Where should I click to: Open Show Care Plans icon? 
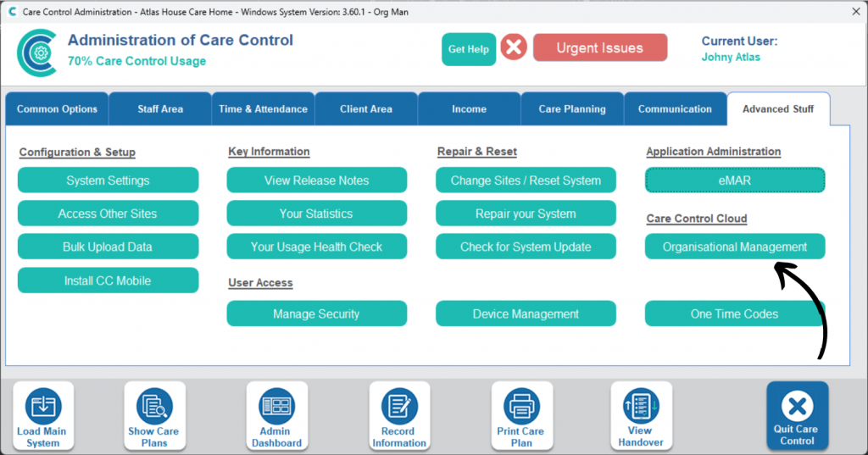pos(154,416)
